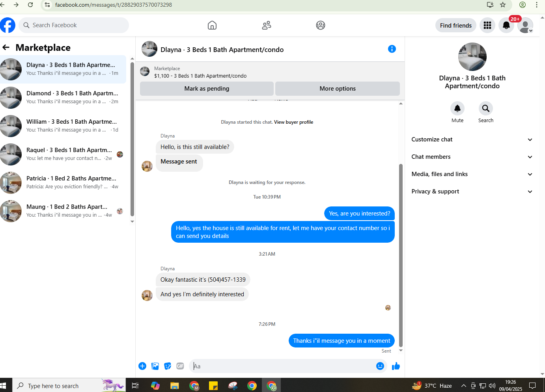545x392 pixels.
Task: Mute this conversation with the bell icon
Action: point(457,108)
